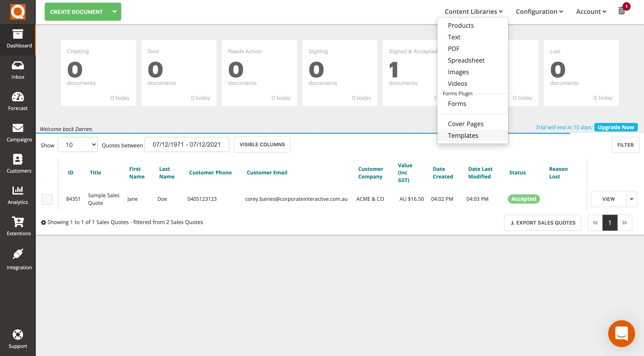Go to the next page of quotes
This screenshot has width=644, height=356.
pyautogui.click(x=625, y=222)
